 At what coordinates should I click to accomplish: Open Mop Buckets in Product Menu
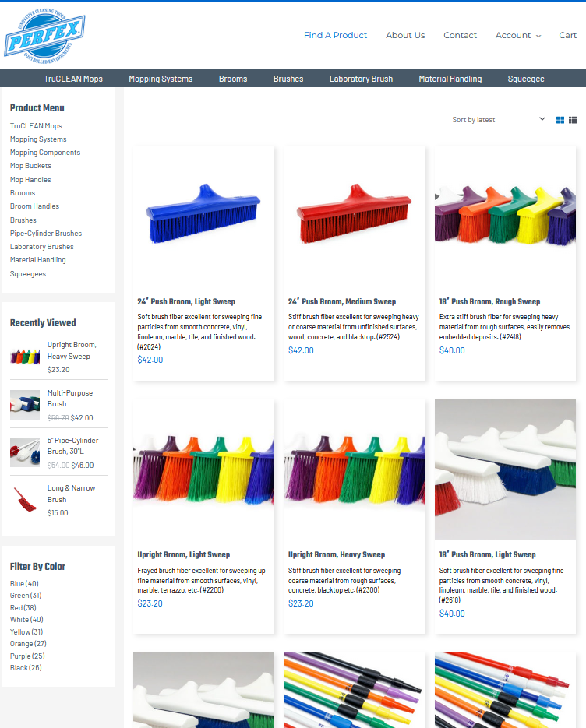pos(30,166)
